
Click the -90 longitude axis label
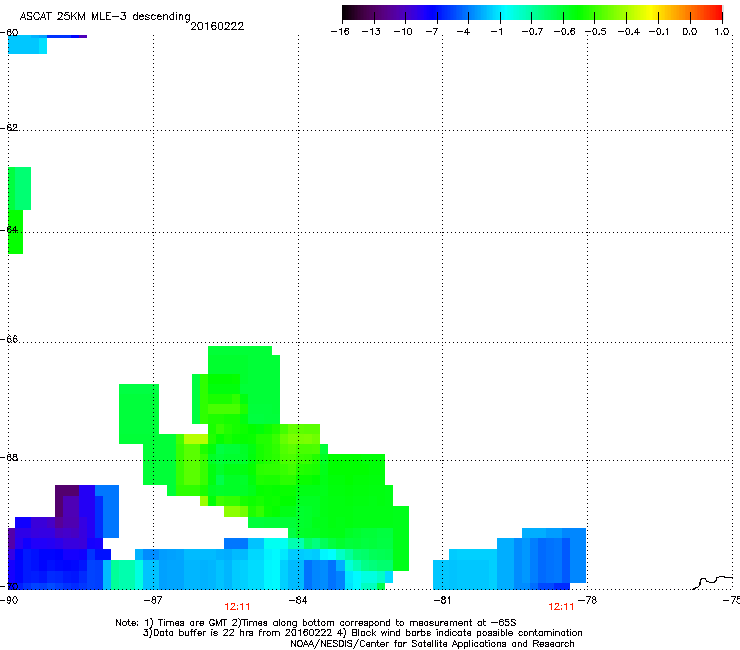click(x=8, y=600)
